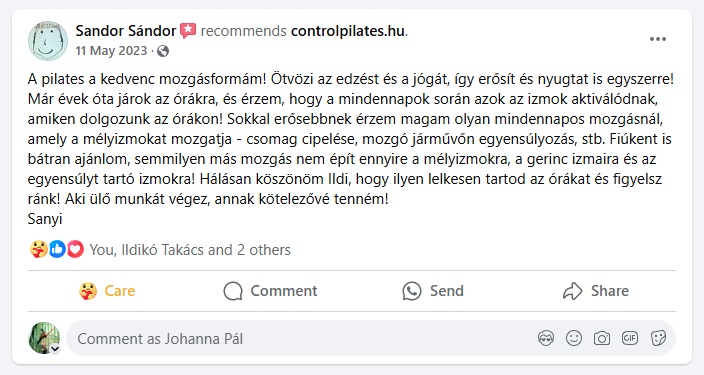704x375 pixels.
Task: Open the GIF picker in comment box
Action: coord(629,338)
